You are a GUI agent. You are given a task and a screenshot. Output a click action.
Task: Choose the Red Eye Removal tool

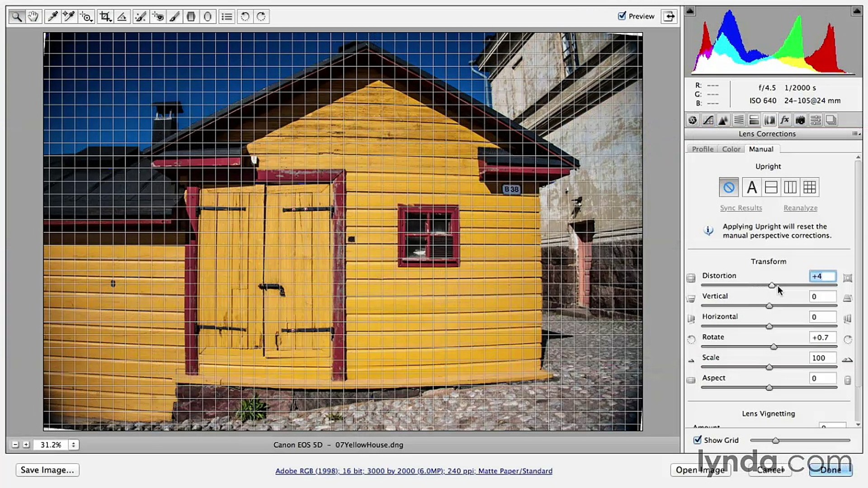click(158, 17)
